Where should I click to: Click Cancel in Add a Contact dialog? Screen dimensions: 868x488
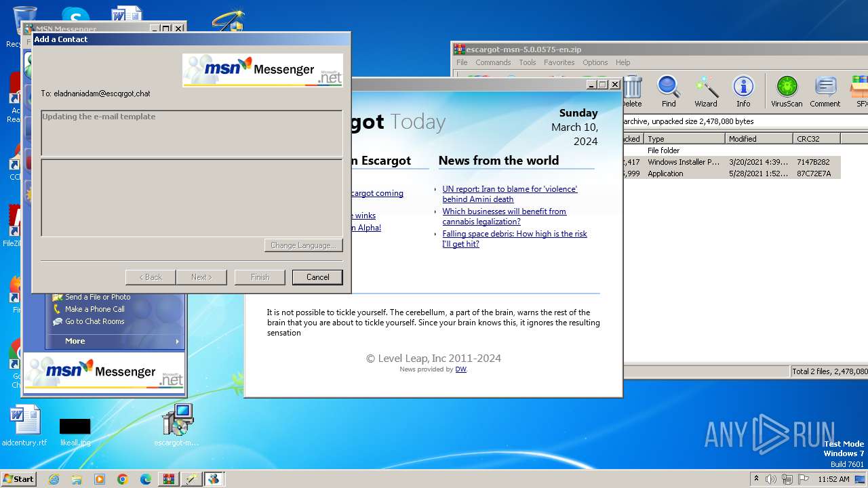tap(317, 277)
